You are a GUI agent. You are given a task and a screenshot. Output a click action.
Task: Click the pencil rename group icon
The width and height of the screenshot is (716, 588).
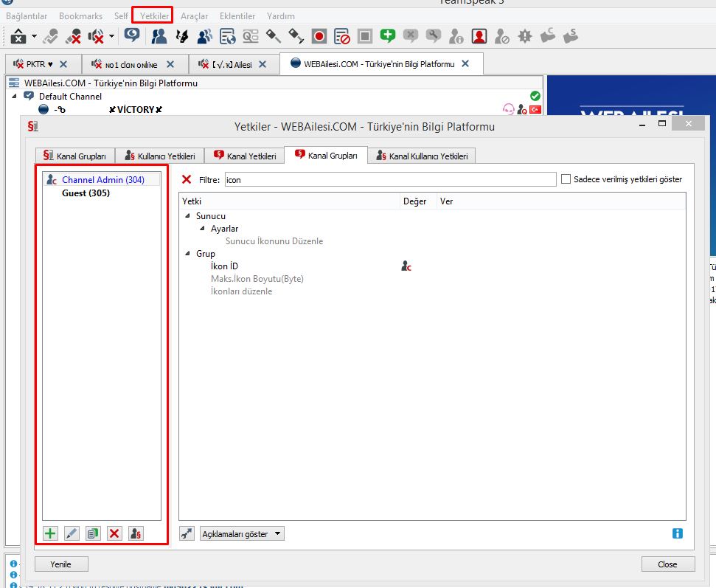pos(72,533)
